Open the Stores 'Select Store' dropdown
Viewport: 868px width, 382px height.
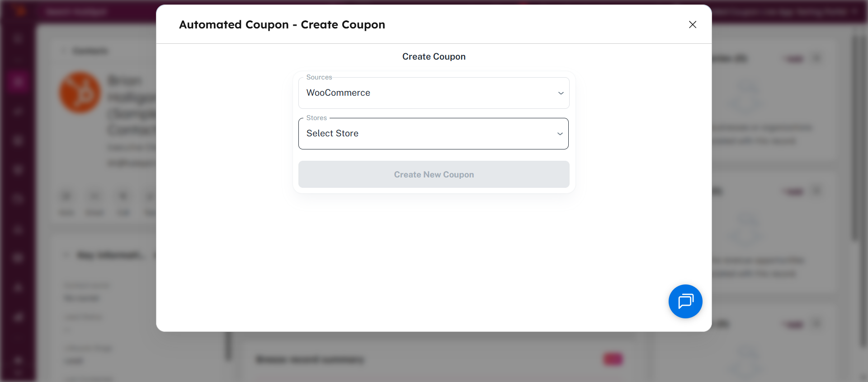(x=433, y=134)
